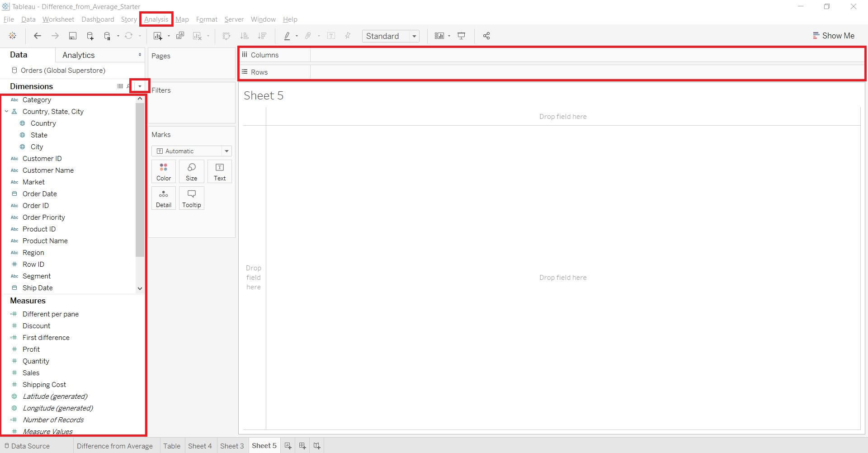Screen dimensions: 868x453
Task: Select the Size marks card icon
Action: pyautogui.click(x=191, y=171)
